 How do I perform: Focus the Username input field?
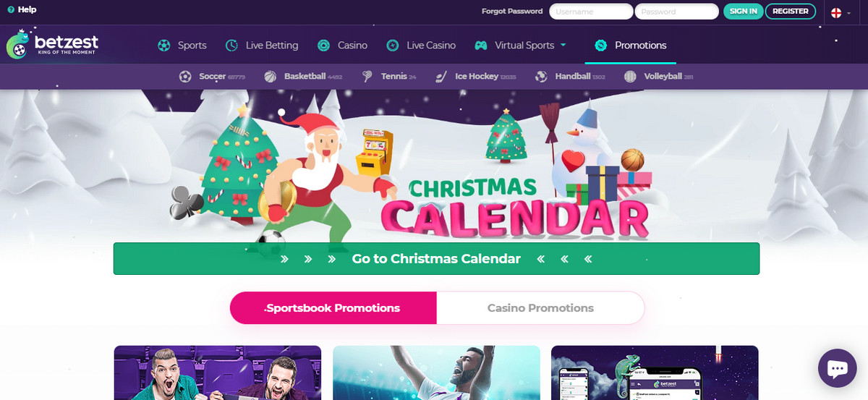click(591, 12)
